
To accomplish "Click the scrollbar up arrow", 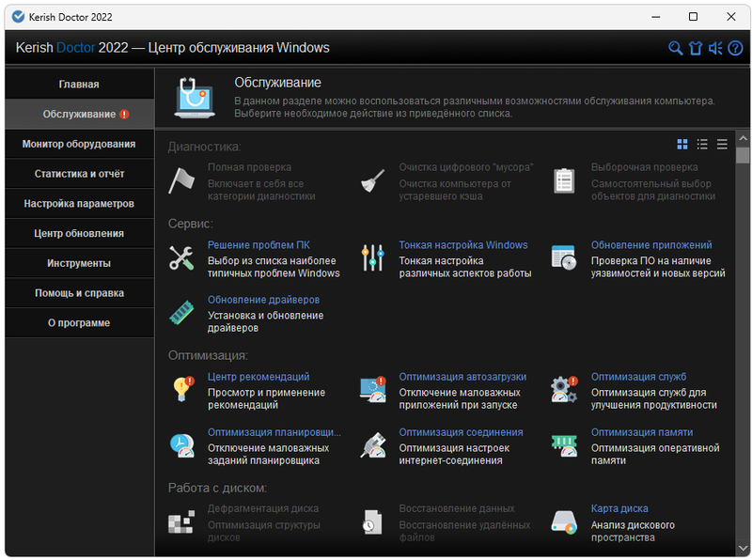I will pos(743,138).
